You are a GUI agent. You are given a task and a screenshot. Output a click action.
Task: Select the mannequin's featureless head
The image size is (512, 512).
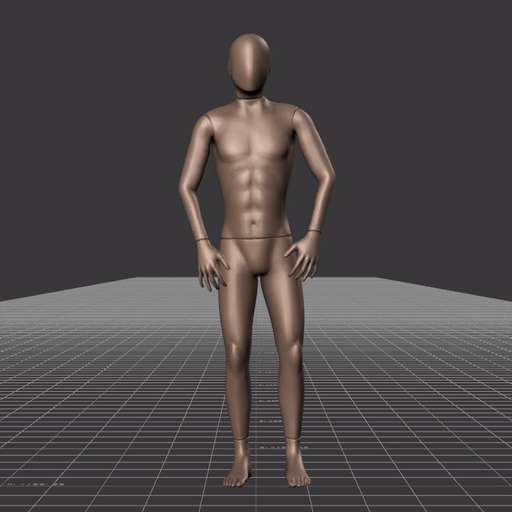pyautogui.click(x=249, y=63)
